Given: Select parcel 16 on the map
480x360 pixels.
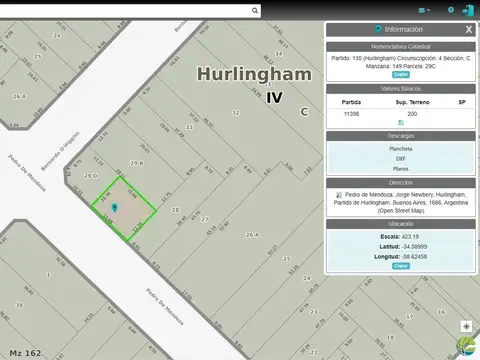Looking at the screenshot, I should (441, 312).
